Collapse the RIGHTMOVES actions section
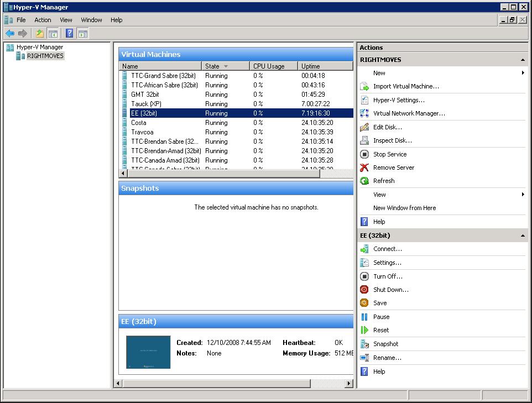532x403 pixels. 523,59
